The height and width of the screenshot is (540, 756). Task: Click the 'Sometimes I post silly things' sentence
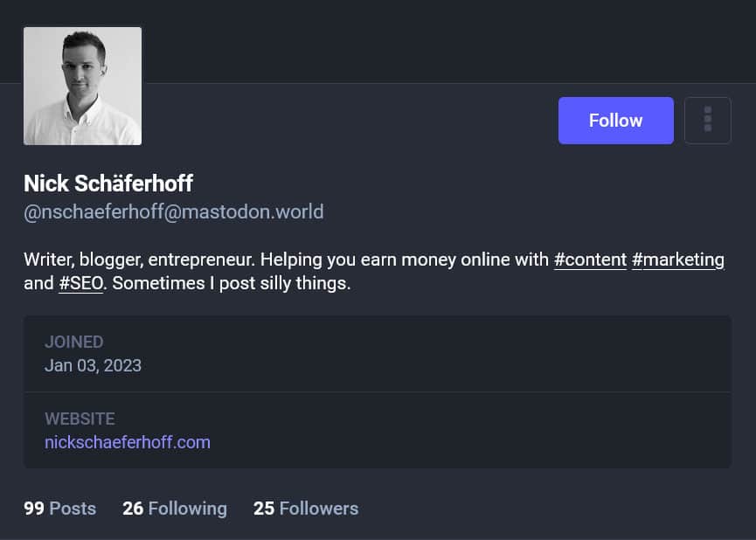(x=232, y=284)
